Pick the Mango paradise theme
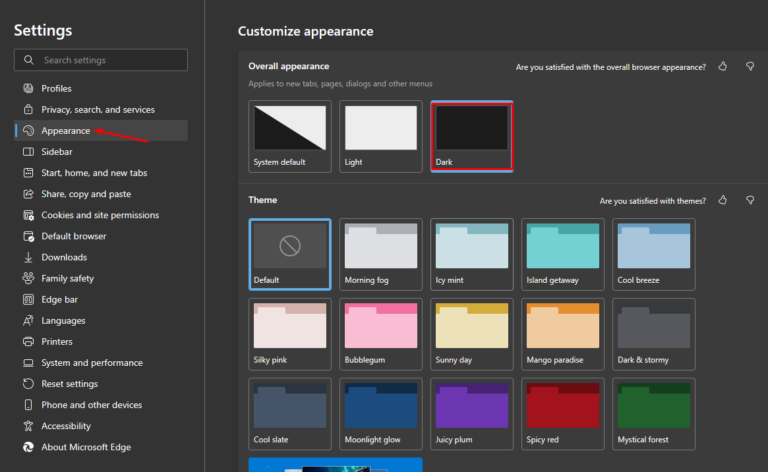768x472 pixels. coord(563,334)
